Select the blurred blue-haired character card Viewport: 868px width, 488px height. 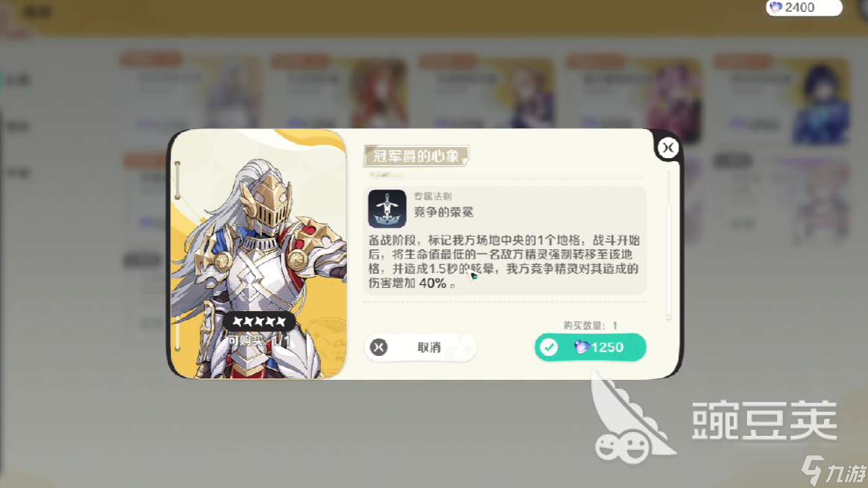pos(781,99)
